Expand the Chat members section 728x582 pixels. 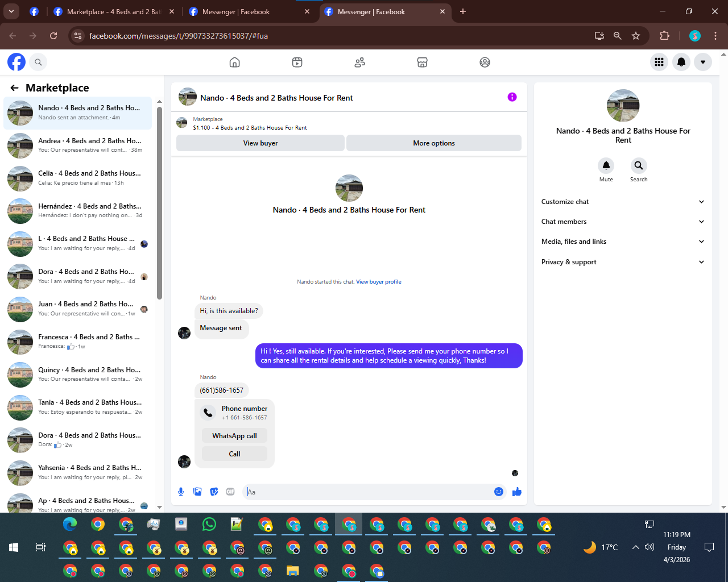pos(623,222)
